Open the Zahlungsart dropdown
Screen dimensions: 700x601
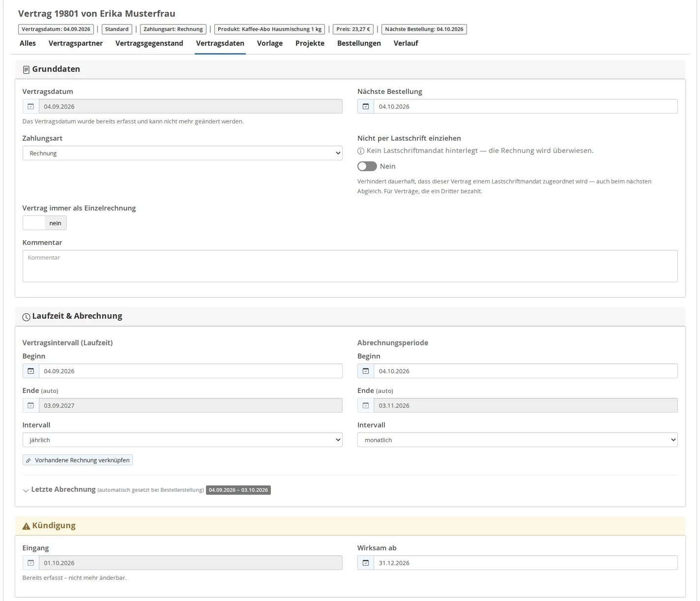pyautogui.click(x=182, y=153)
